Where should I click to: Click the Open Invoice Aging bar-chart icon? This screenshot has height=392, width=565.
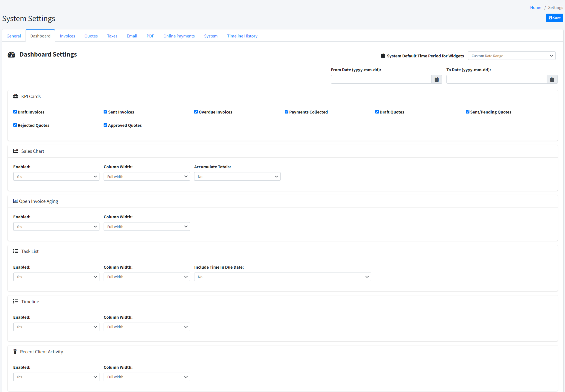pos(15,201)
